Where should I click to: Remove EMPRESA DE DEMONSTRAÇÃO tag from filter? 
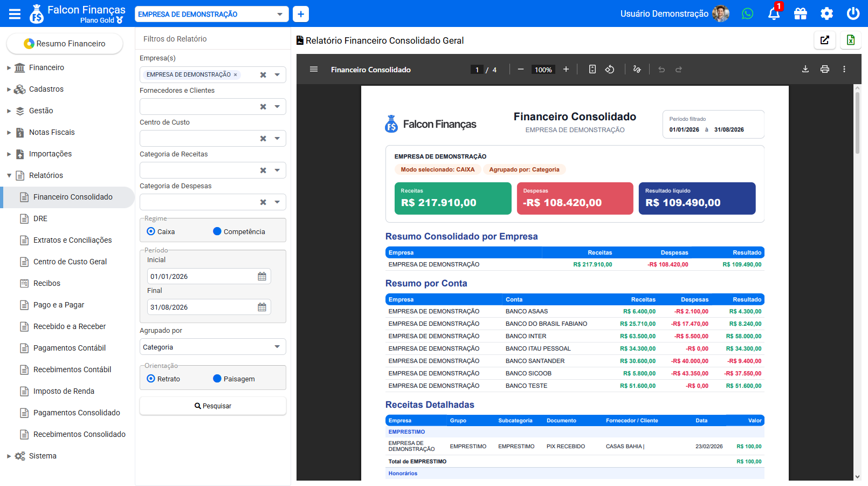coord(235,75)
